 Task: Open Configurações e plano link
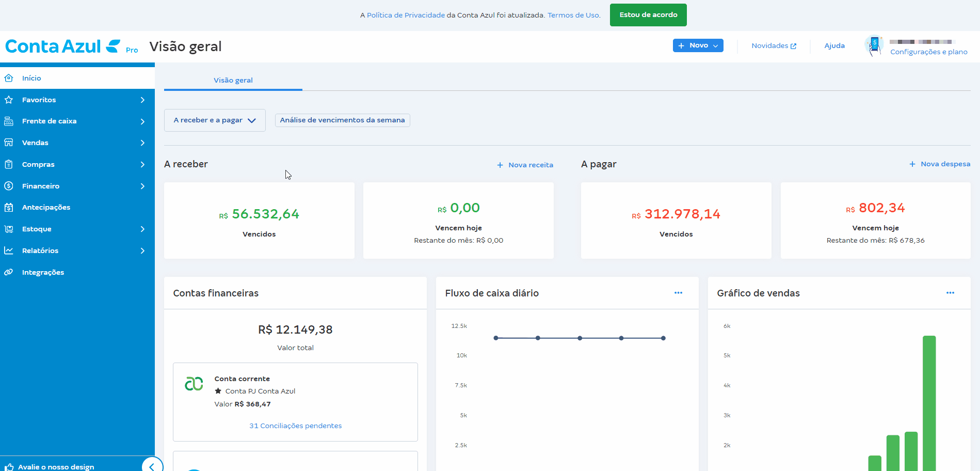[x=928, y=52]
